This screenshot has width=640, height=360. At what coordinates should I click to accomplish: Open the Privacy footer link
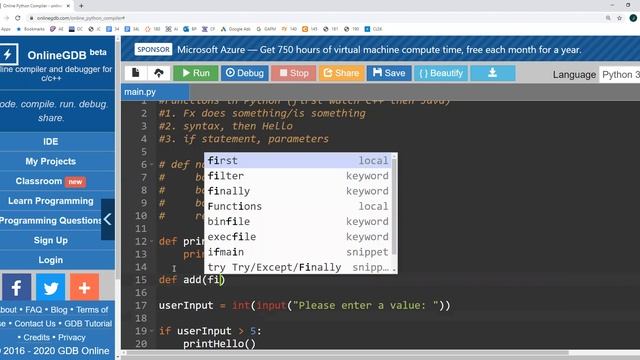[71, 338]
